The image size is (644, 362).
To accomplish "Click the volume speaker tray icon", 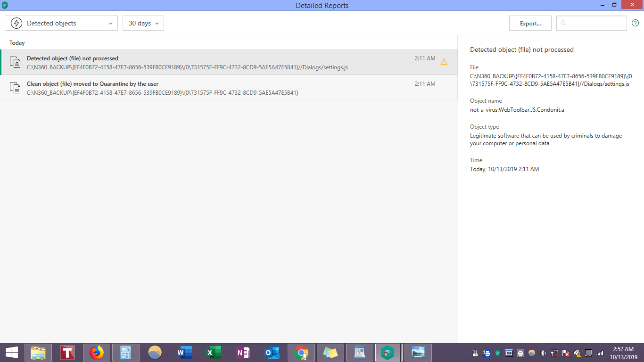I will tap(543, 353).
